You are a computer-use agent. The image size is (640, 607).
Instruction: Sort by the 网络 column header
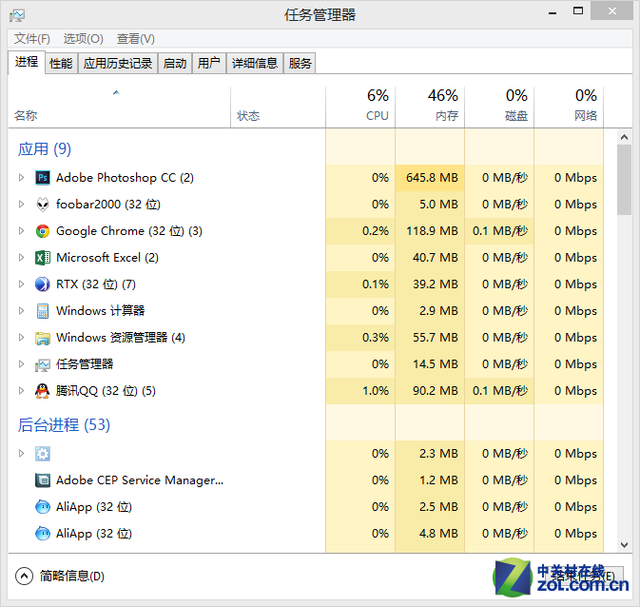[569, 107]
